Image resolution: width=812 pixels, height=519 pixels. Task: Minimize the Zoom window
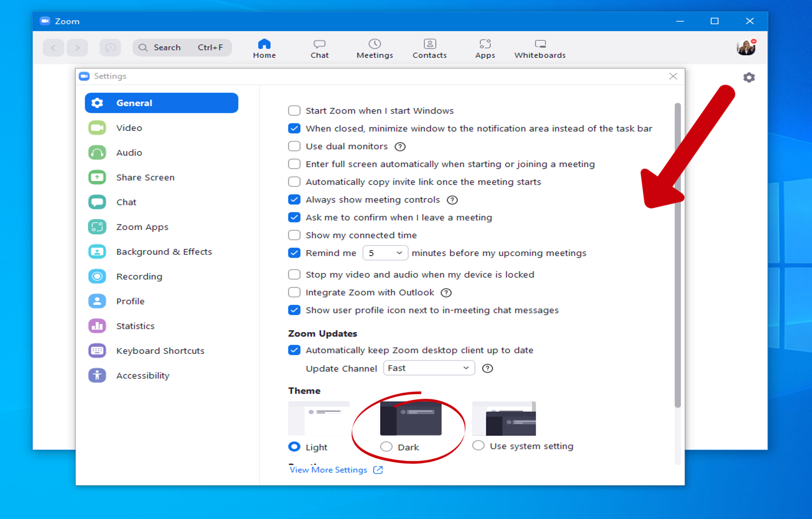pos(680,21)
